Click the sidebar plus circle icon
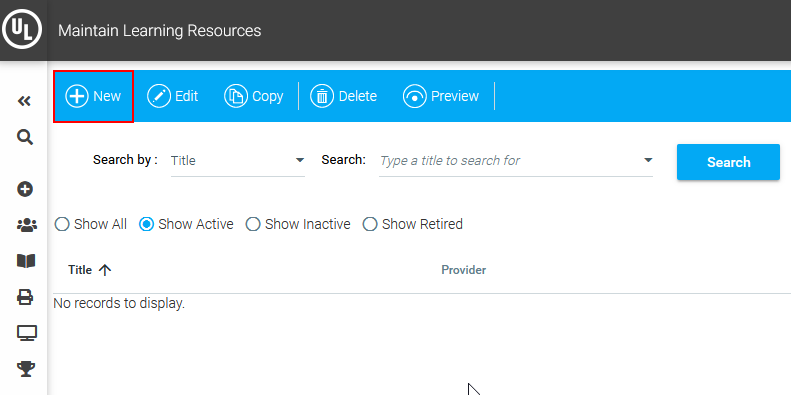This screenshot has height=395, width=791. (25, 189)
